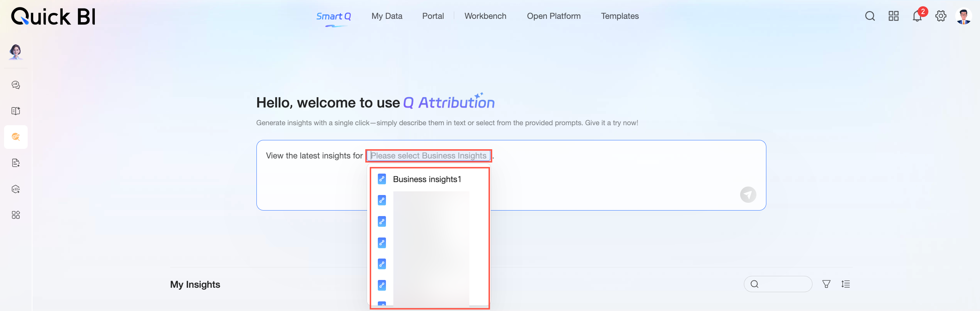The height and width of the screenshot is (311, 980).
Task: Open the apps grid icon in header
Action: (893, 16)
